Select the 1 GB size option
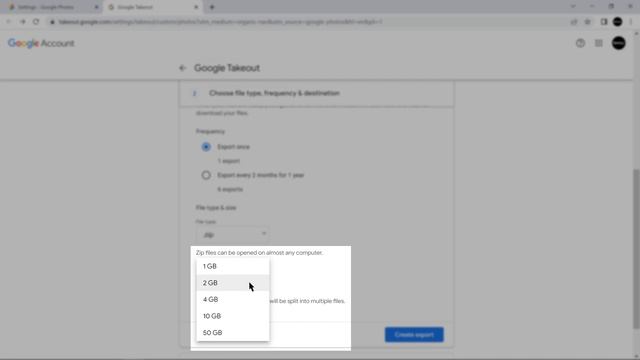This screenshot has height=360, width=640. click(233, 266)
